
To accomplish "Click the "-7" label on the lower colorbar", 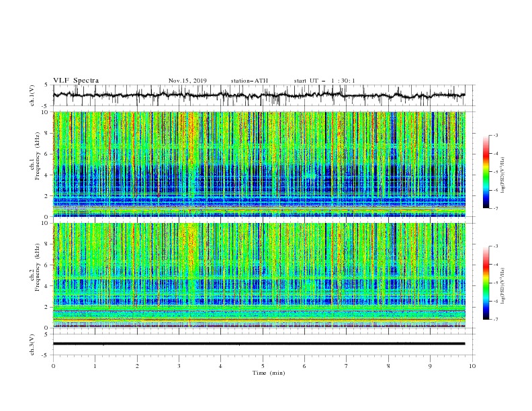I will click(495, 320).
